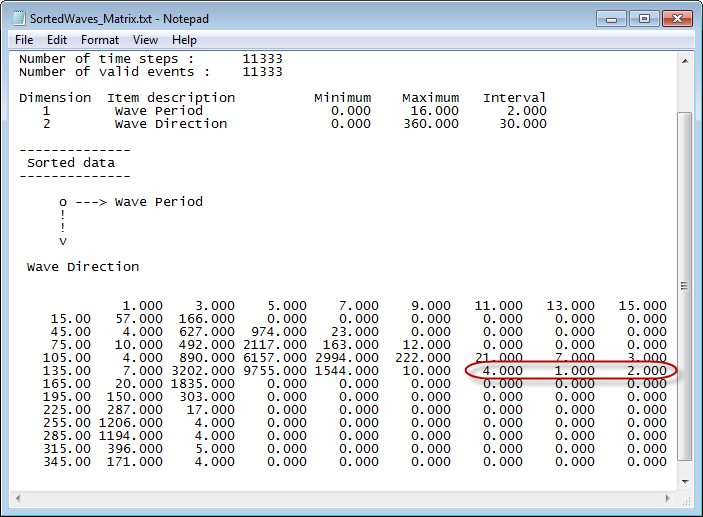Screen dimensions: 703x517
Task: Click the row label 135.00
Action: tap(67, 371)
